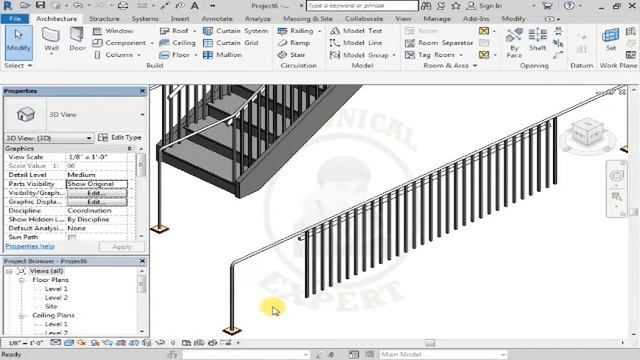Switch to the Systems ribbon tab
640x360 pixels.
coord(145,19)
